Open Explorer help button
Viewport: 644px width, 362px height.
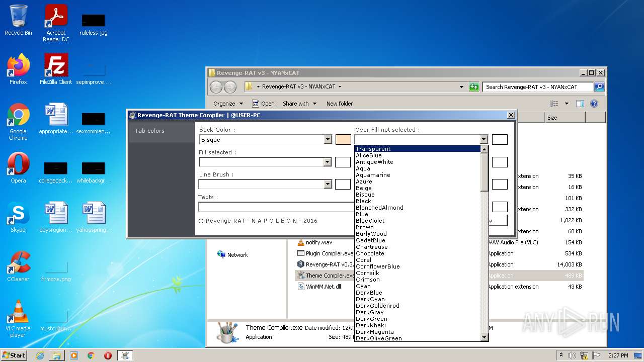click(x=594, y=104)
